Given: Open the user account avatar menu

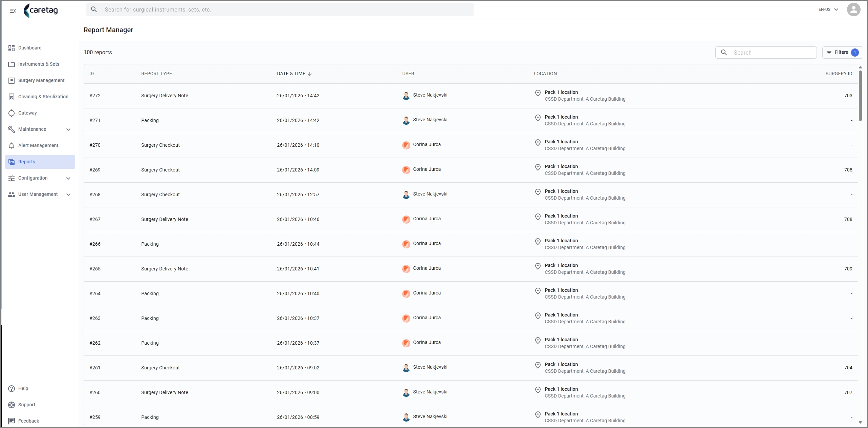Looking at the screenshot, I should (853, 9).
